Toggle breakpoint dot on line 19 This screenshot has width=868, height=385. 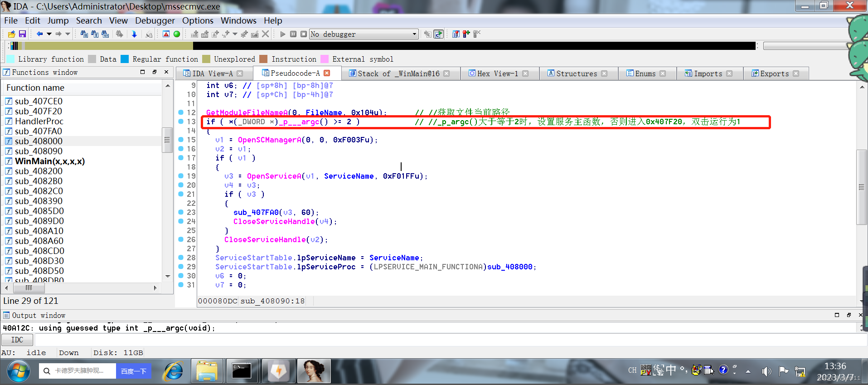point(181,176)
